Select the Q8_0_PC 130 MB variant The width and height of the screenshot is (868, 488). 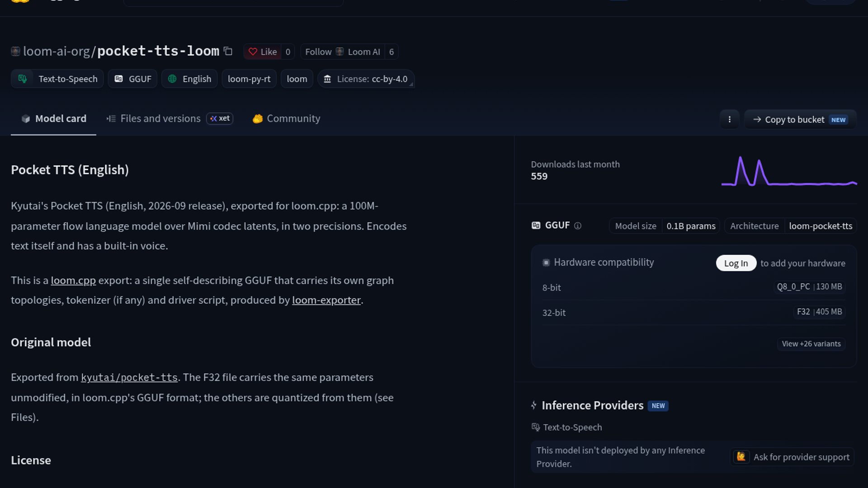809,286
